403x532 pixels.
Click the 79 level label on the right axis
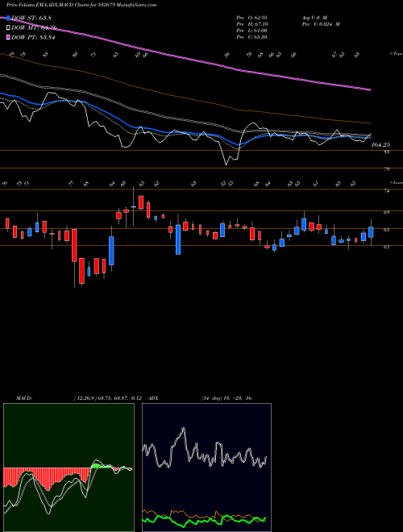[386, 169]
